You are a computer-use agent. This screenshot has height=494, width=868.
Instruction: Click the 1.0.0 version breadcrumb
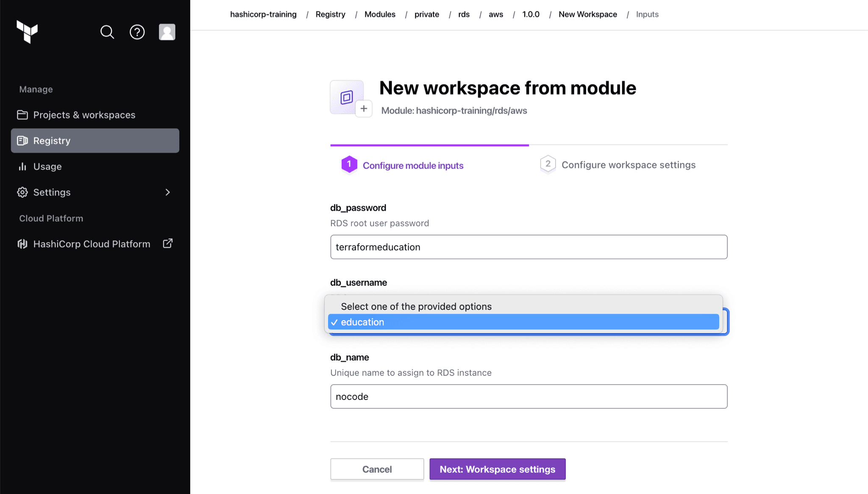click(531, 14)
